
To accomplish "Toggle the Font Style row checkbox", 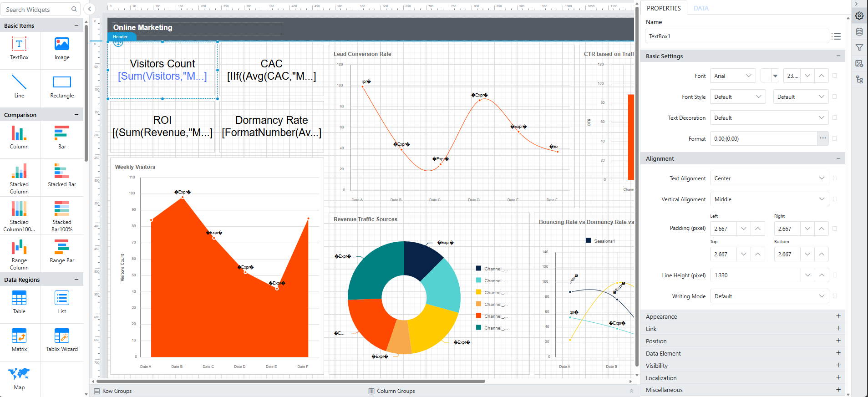I will 835,97.
